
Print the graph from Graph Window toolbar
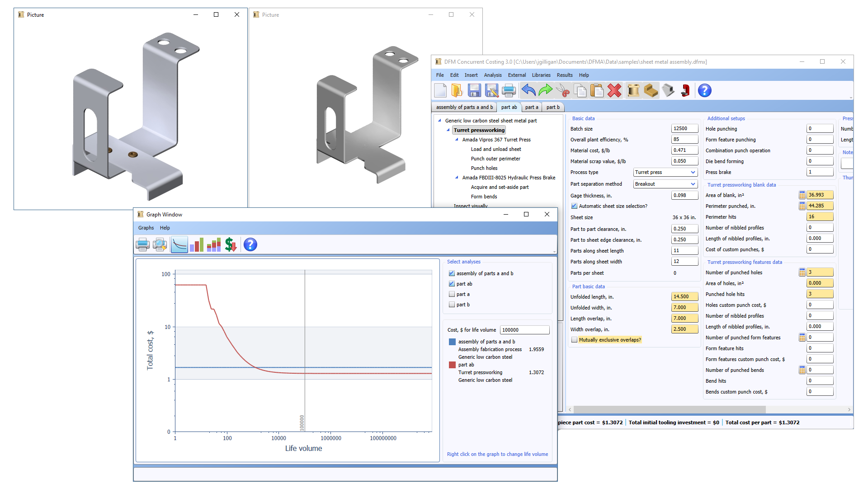click(x=142, y=244)
